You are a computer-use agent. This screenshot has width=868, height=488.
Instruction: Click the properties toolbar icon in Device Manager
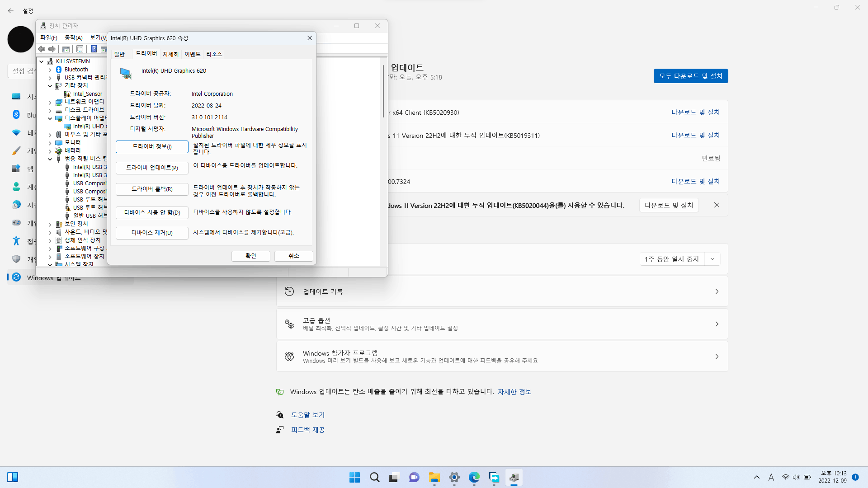point(80,49)
